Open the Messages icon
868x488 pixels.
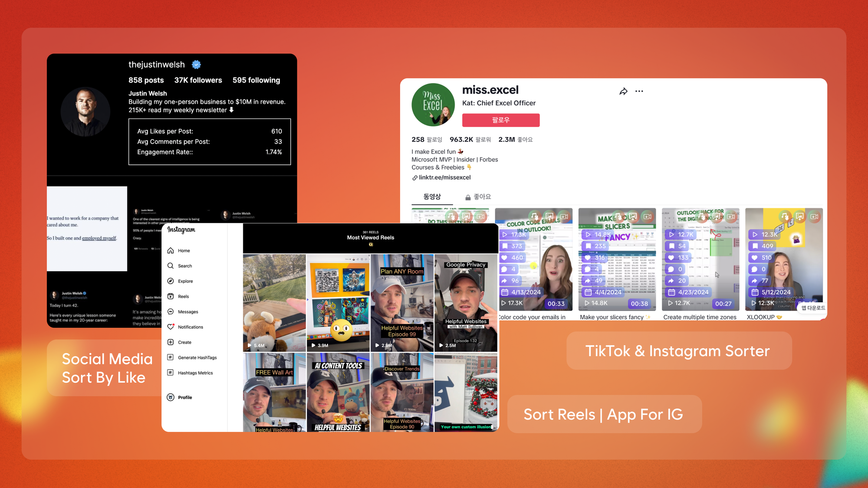(171, 312)
